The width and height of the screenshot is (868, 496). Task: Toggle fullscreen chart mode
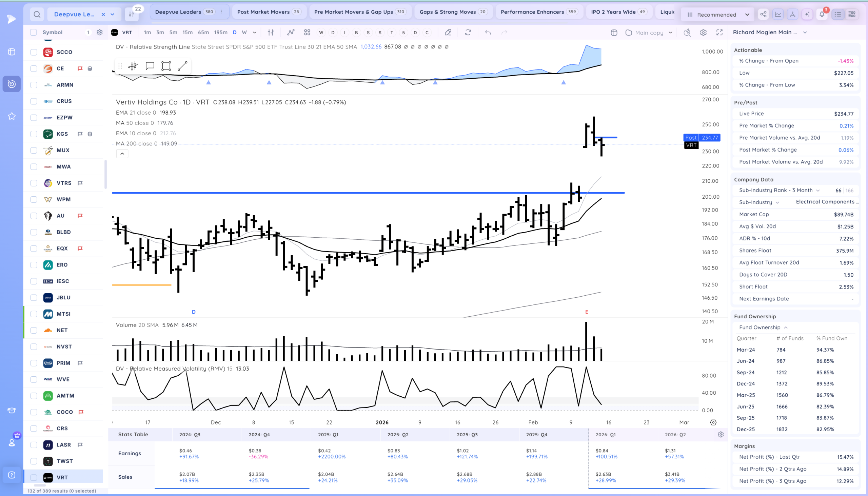point(719,32)
